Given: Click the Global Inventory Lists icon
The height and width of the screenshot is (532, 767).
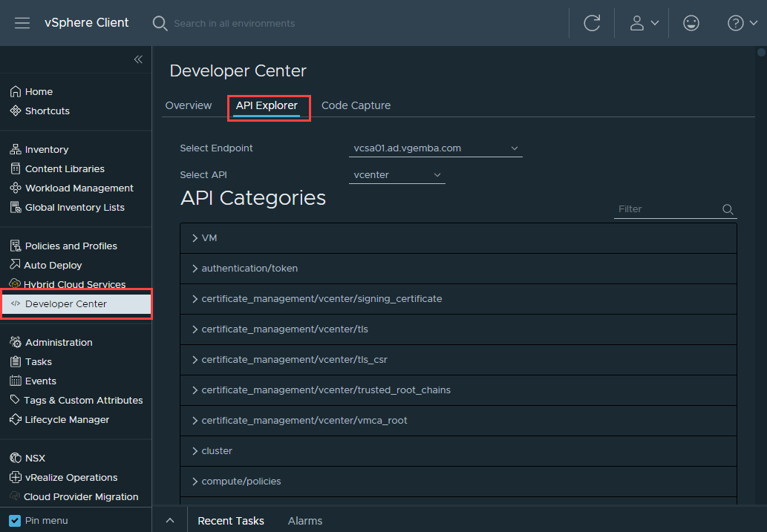Looking at the screenshot, I should tap(16, 207).
